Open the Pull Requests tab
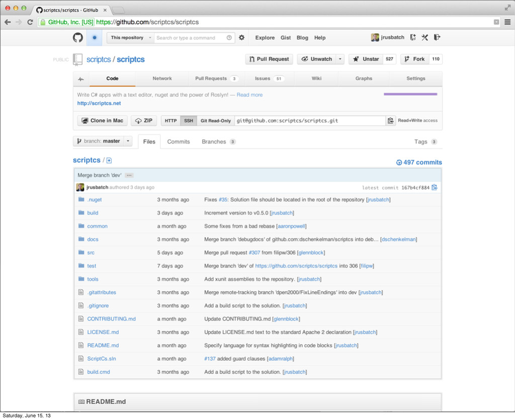 click(216, 78)
